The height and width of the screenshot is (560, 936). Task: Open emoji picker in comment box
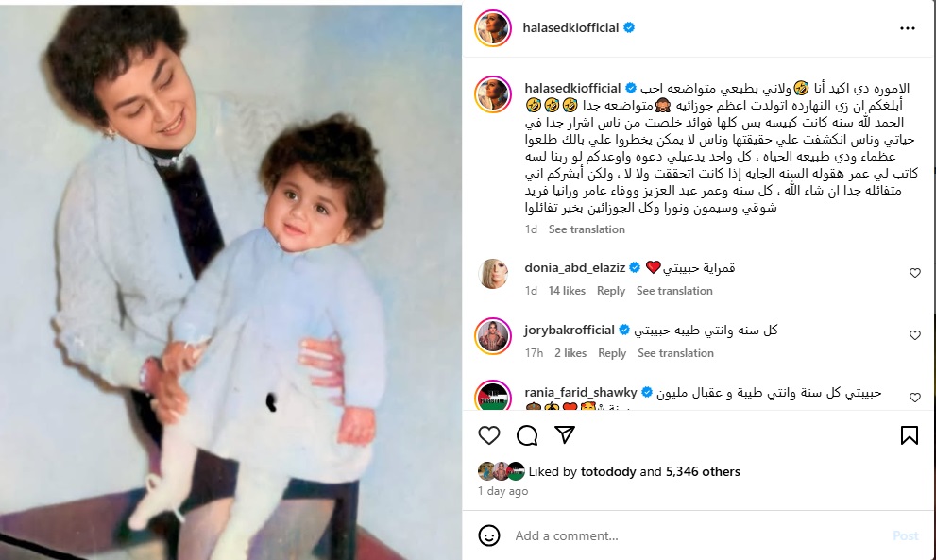point(489,535)
